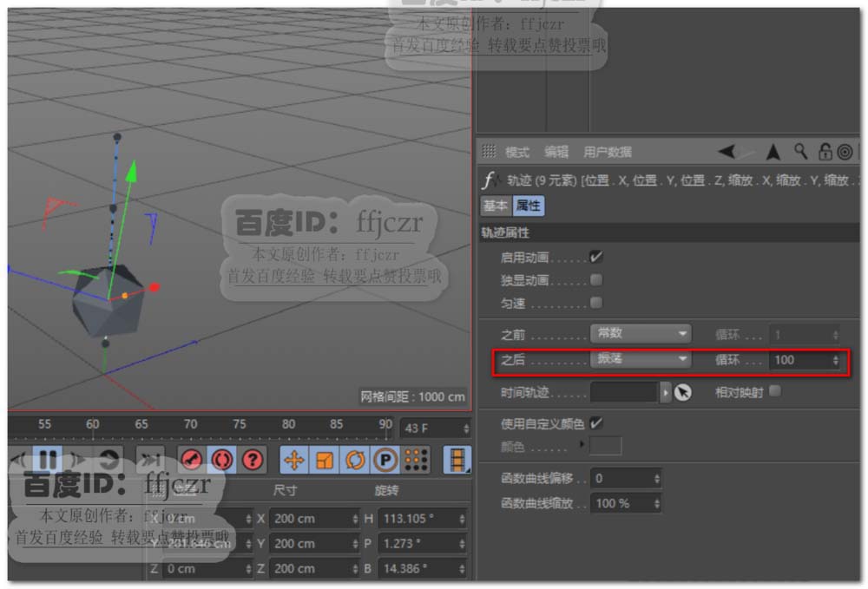The image size is (868, 589).
Task: Toggle the lock icon in attribute manager
Action: pyautogui.click(x=825, y=151)
